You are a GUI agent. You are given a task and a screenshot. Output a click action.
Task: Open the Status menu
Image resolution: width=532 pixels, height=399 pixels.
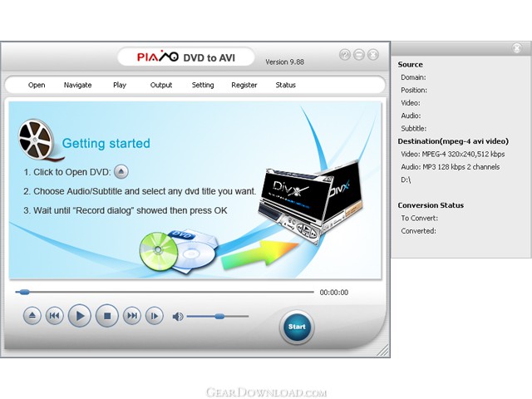click(285, 85)
